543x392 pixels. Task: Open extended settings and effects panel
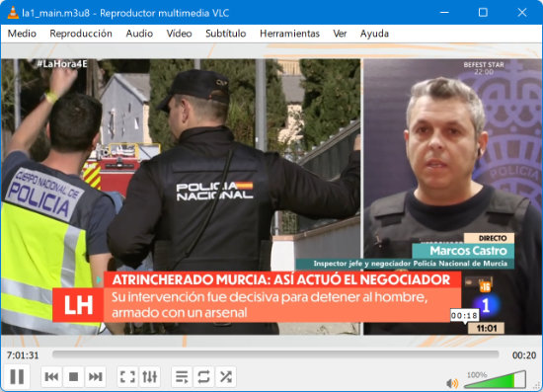pos(150,376)
